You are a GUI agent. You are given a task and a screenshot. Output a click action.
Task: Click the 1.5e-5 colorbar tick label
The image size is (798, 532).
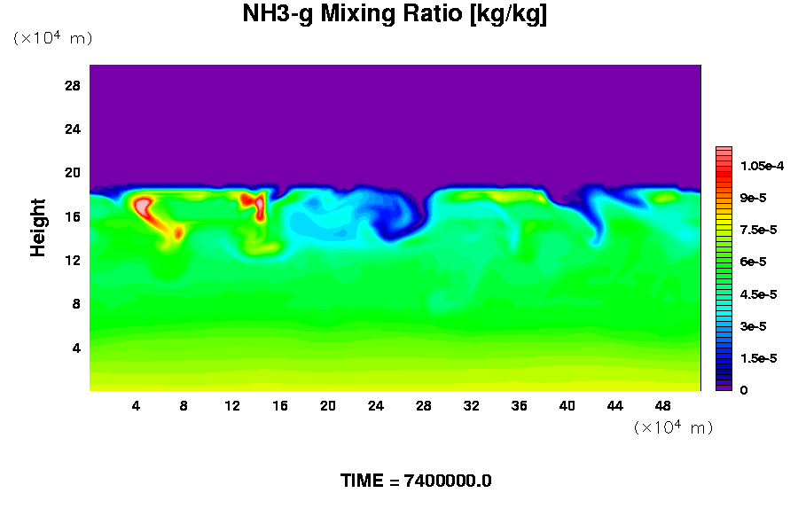[758, 357]
